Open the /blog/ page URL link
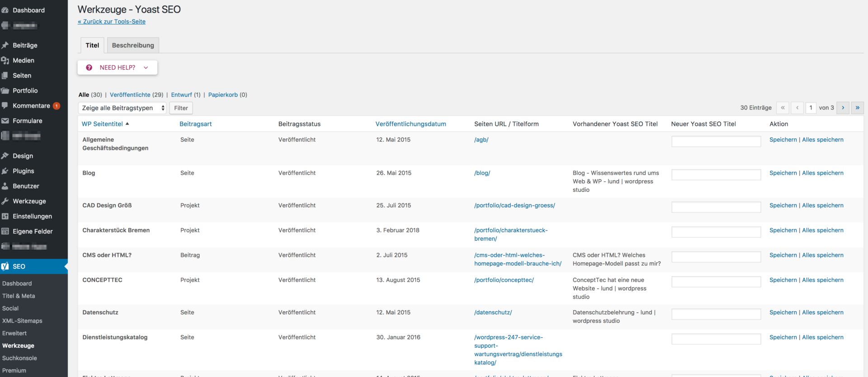Viewport: 868px width, 377px height. pos(482,173)
